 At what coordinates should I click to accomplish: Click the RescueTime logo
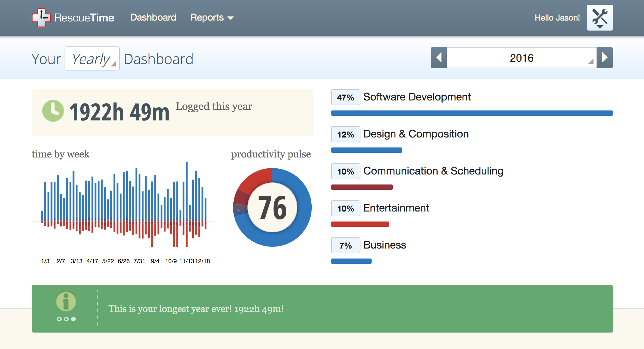point(73,18)
